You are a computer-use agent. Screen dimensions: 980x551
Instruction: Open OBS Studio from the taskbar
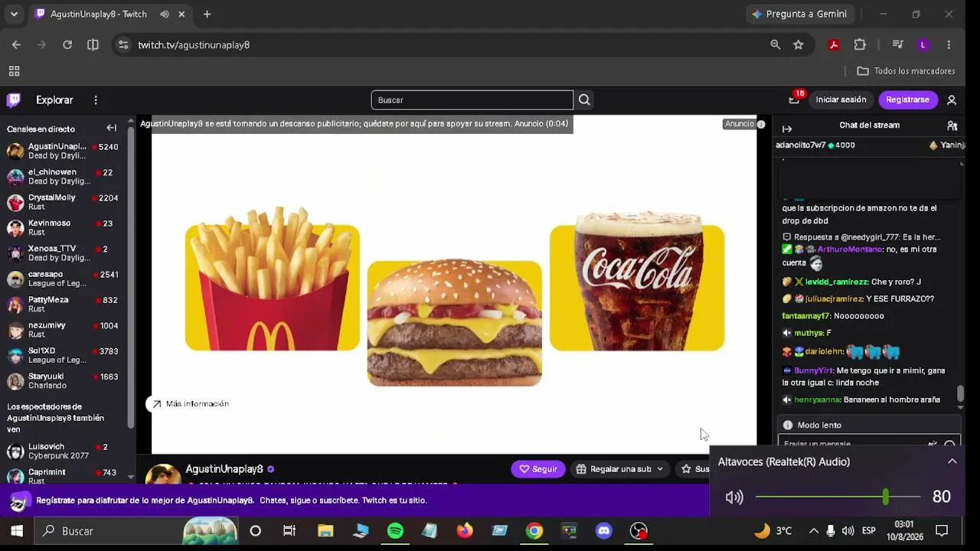click(x=639, y=530)
